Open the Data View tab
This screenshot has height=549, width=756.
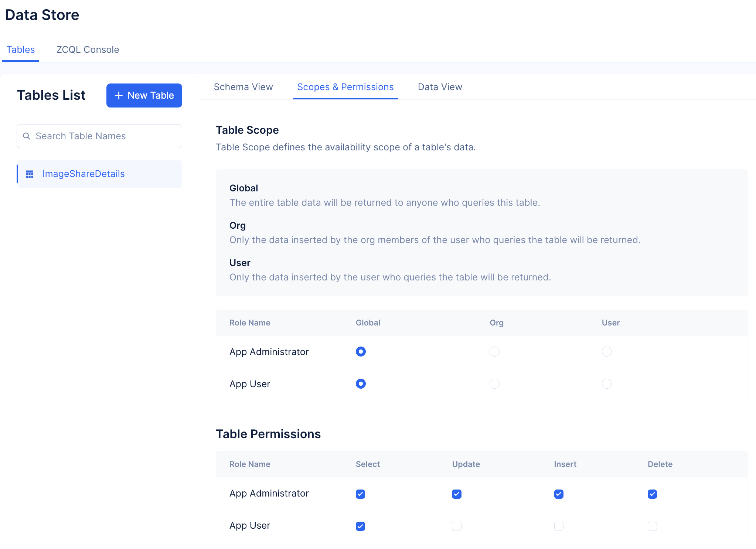click(x=440, y=87)
